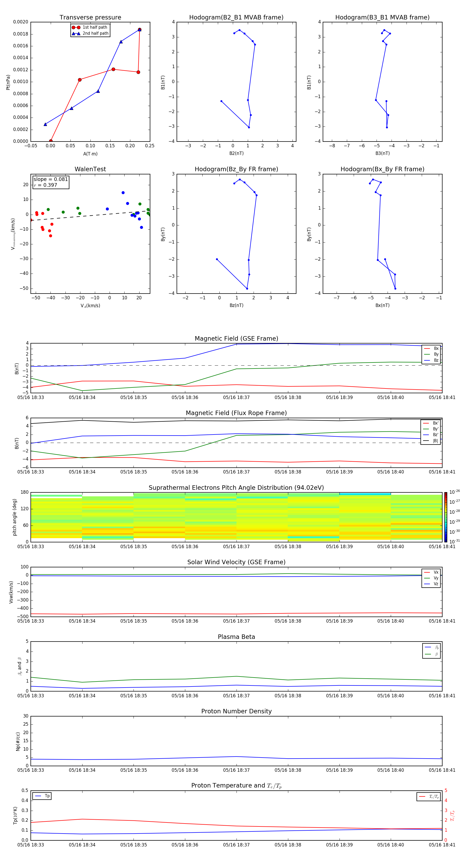Click the β entry in Plasma Beta legend
The width and height of the screenshot is (473, 868).
[431, 654]
